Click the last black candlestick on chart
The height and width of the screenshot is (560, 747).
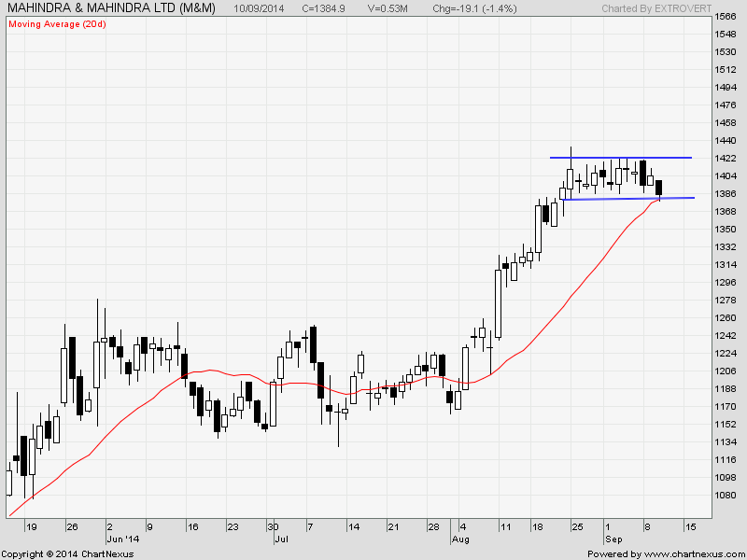point(659,189)
